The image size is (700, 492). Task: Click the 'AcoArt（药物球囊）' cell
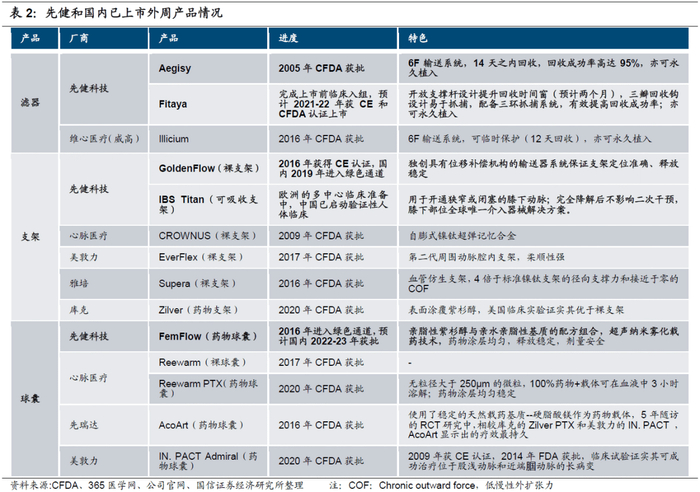208,425
